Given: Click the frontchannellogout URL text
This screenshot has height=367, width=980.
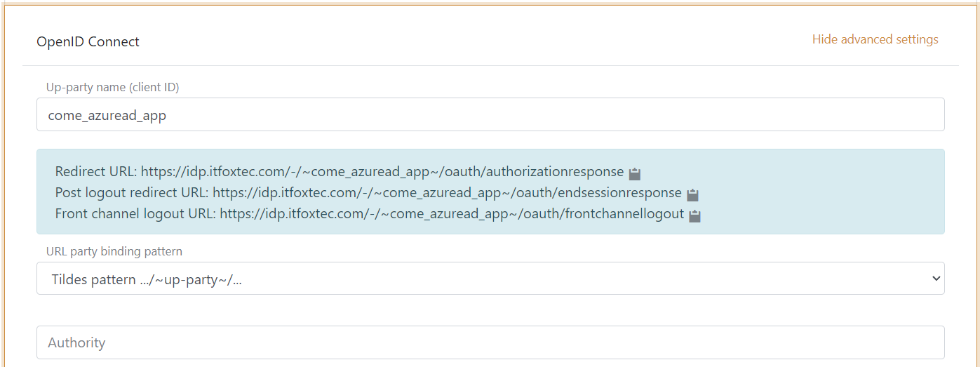Looking at the screenshot, I should (452, 214).
